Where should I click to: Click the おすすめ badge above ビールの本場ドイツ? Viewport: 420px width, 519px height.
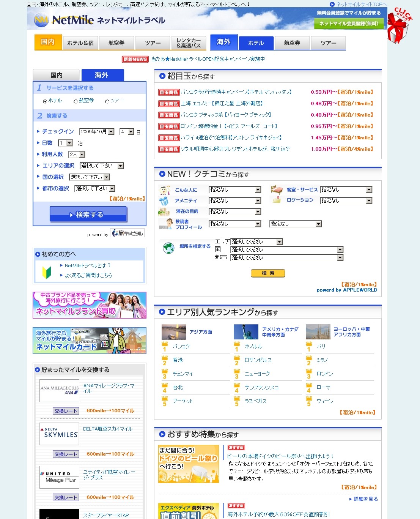pyautogui.click(x=236, y=448)
